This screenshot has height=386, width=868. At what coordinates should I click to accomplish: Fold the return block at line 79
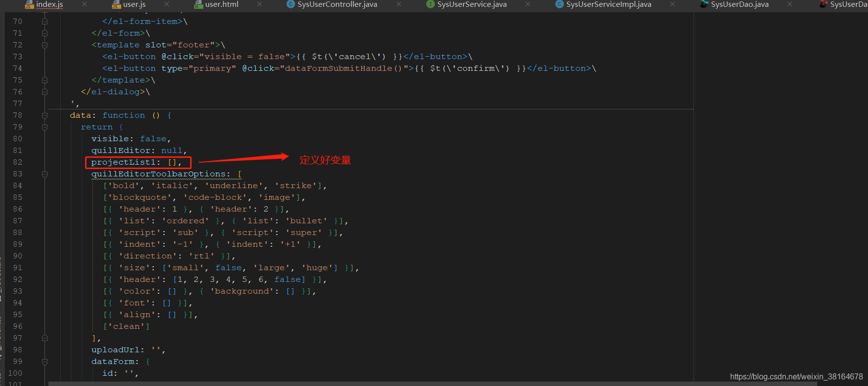pyautogui.click(x=44, y=127)
